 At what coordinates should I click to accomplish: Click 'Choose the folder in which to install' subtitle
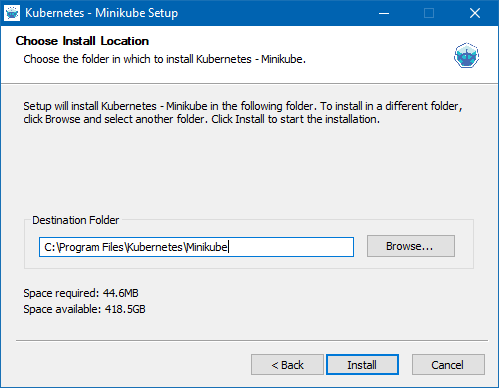tap(164, 59)
